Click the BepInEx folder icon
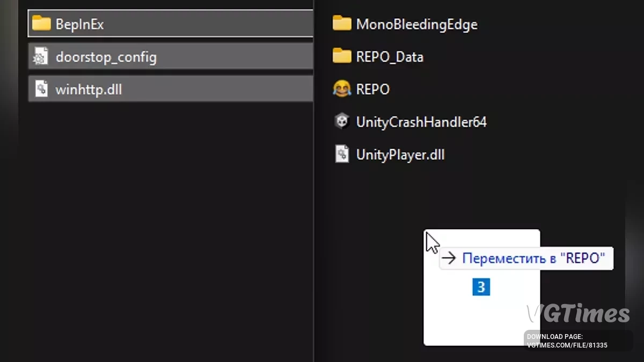 pos(41,24)
